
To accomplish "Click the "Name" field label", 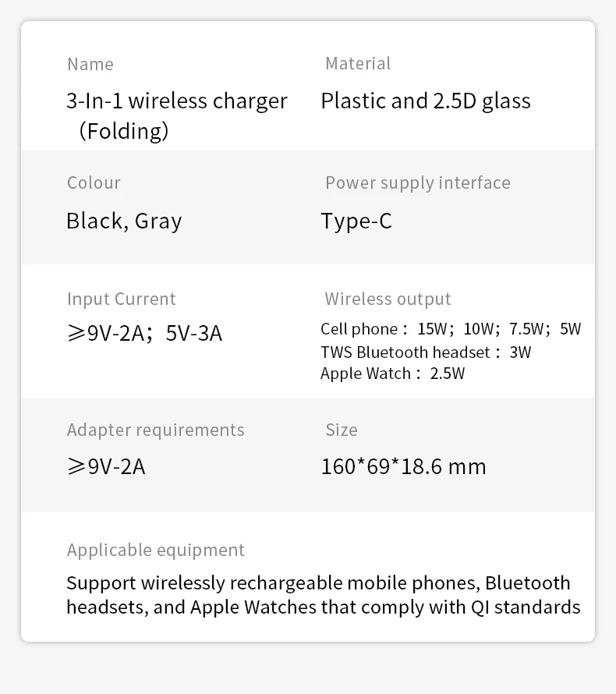I will click(x=90, y=64).
